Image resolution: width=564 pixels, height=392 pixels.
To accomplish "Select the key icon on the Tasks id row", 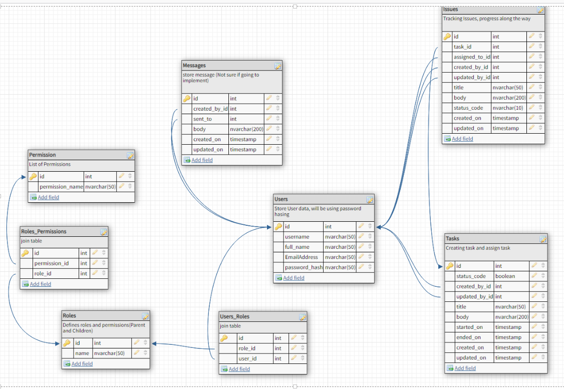I will pyautogui.click(x=450, y=266).
